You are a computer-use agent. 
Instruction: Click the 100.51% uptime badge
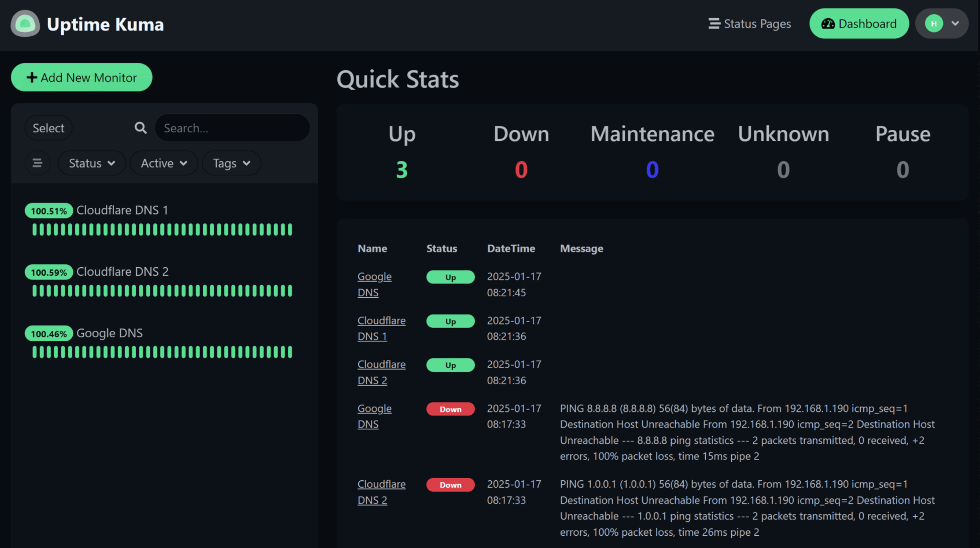[49, 211]
